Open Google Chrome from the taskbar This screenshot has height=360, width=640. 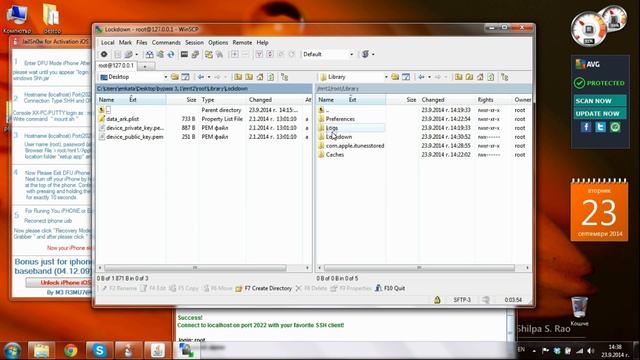coord(70,350)
